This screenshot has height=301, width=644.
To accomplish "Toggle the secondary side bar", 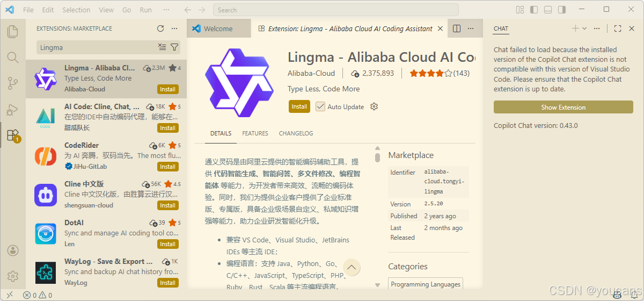I will tap(562, 10).
